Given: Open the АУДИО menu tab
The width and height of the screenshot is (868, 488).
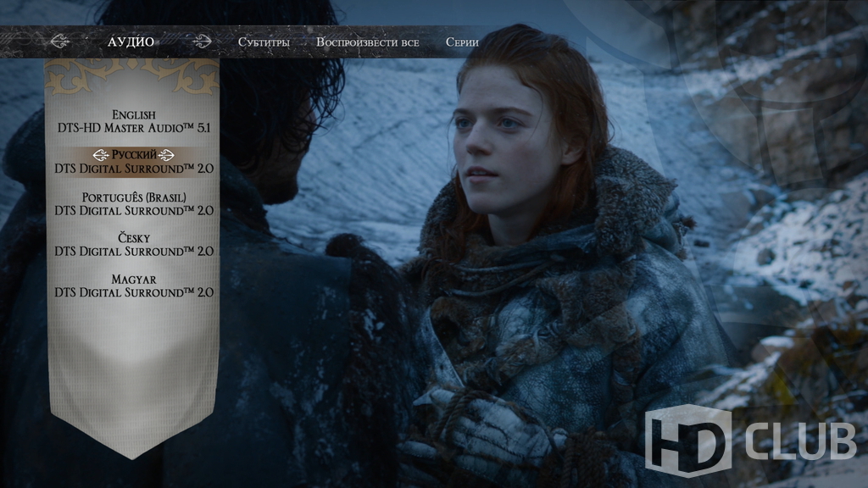Looking at the screenshot, I should [x=131, y=42].
